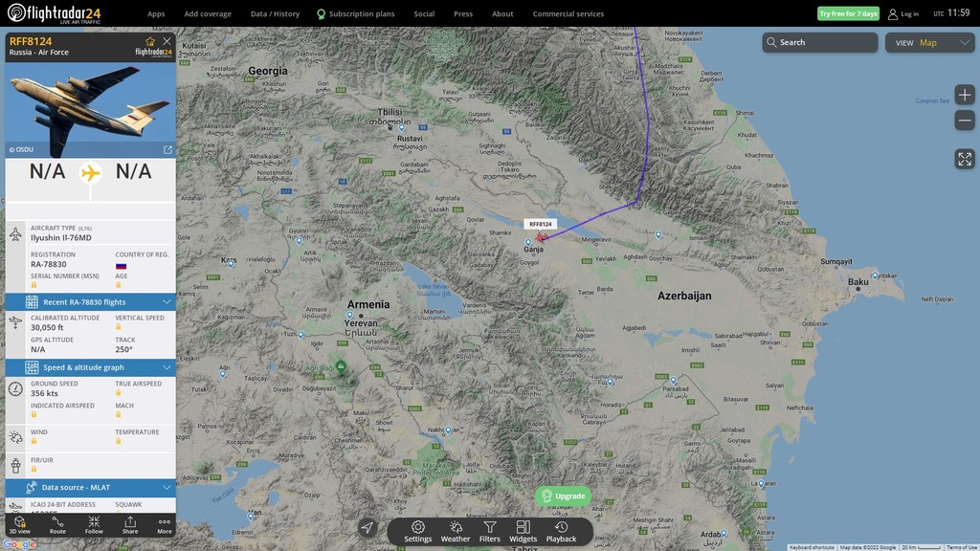Viewport: 980px width, 551px height.
Task: Click the Search field
Action: (x=820, y=42)
